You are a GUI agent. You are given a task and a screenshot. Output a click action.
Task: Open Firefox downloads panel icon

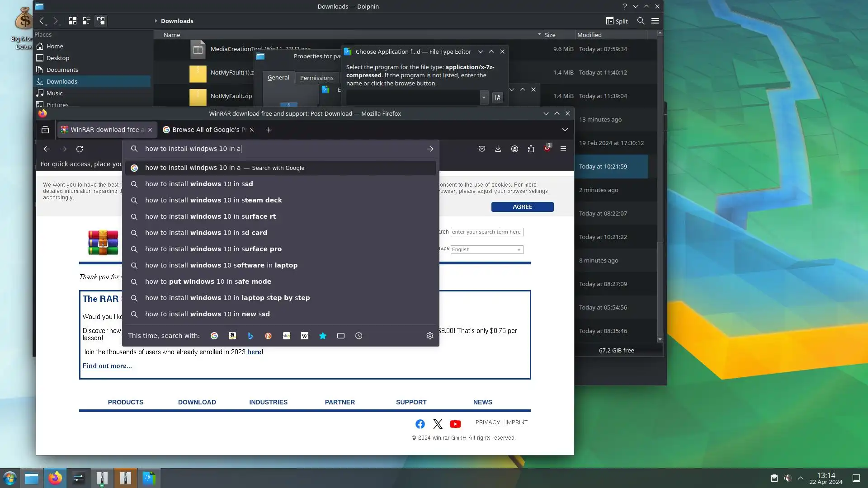point(498,149)
